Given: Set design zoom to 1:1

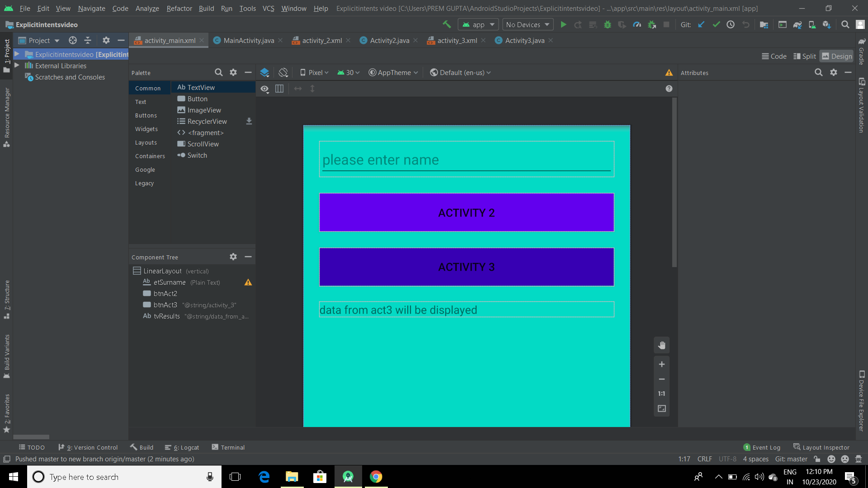Looking at the screenshot, I should pos(661,394).
